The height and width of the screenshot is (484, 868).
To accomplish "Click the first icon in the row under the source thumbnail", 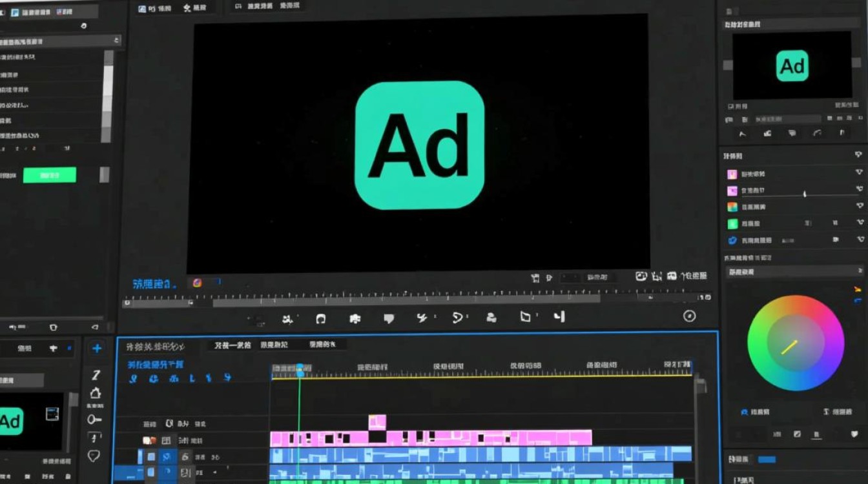I will [743, 134].
